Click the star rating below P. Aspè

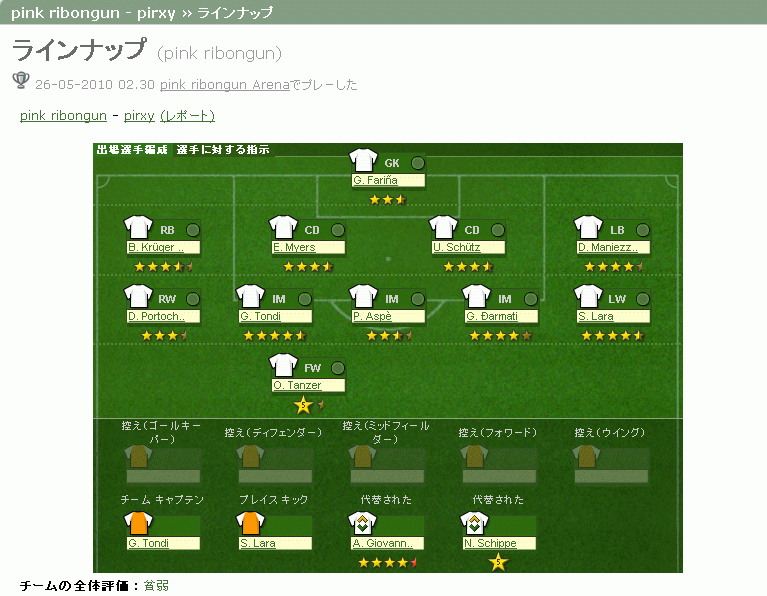[x=388, y=336]
